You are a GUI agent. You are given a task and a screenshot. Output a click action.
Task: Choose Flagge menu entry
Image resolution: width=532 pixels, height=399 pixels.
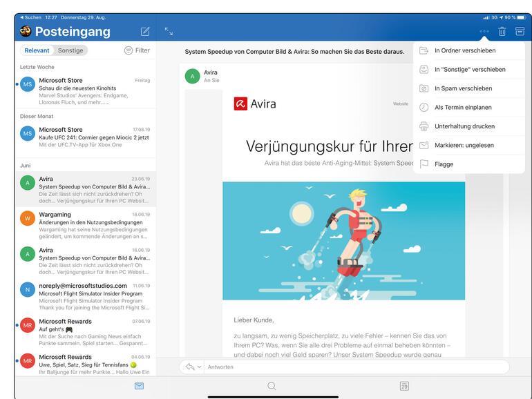(469, 164)
